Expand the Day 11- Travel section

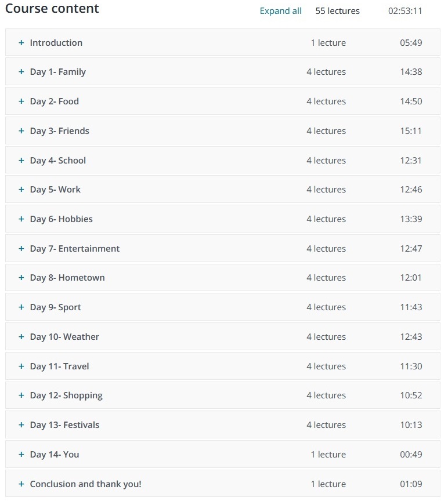coord(59,366)
